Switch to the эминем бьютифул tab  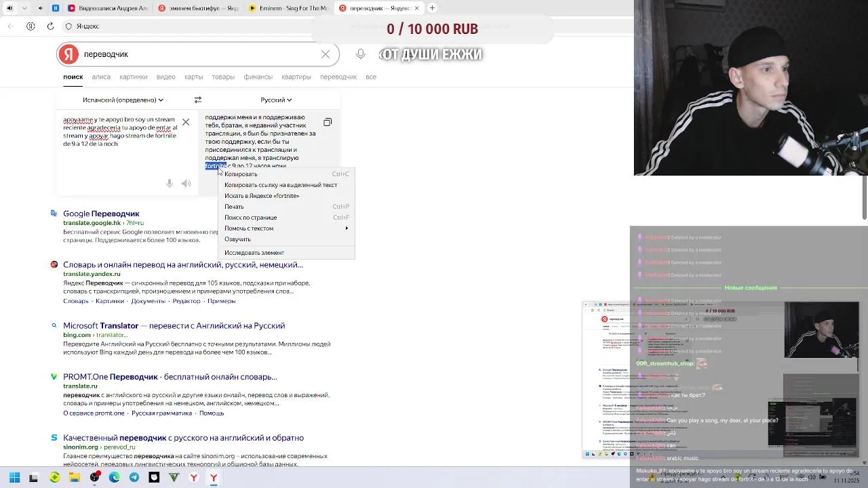[x=197, y=8]
